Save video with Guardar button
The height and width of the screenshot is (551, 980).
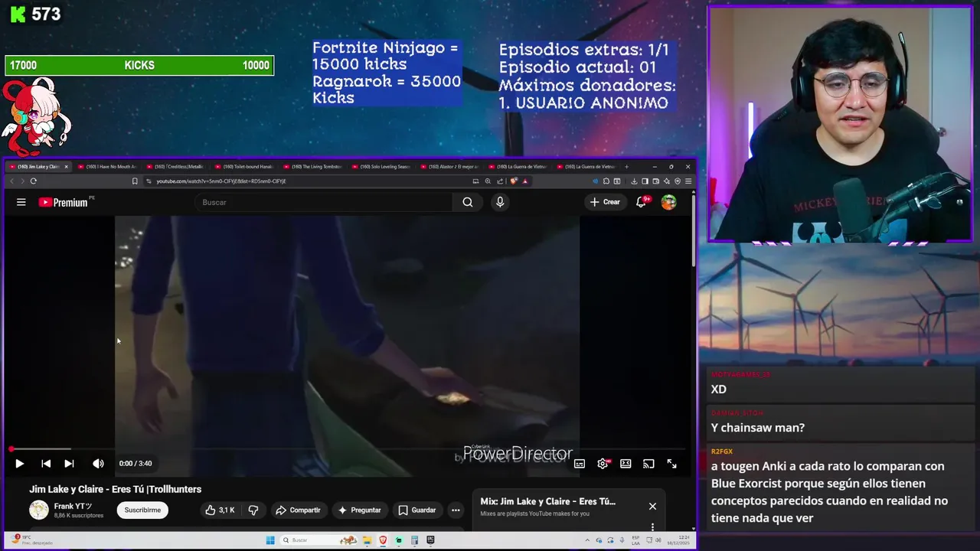click(417, 510)
